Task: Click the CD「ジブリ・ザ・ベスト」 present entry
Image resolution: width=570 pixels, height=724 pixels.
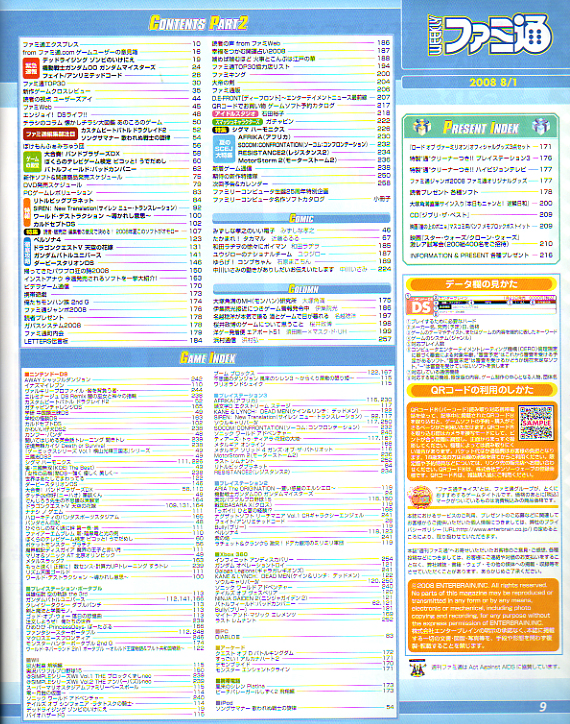Action: tap(481, 215)
